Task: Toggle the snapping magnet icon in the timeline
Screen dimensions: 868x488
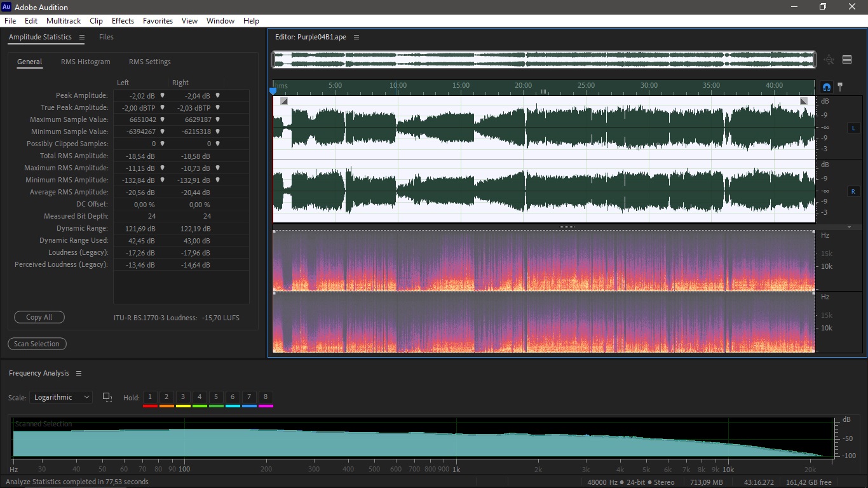Action: (827, 87)
